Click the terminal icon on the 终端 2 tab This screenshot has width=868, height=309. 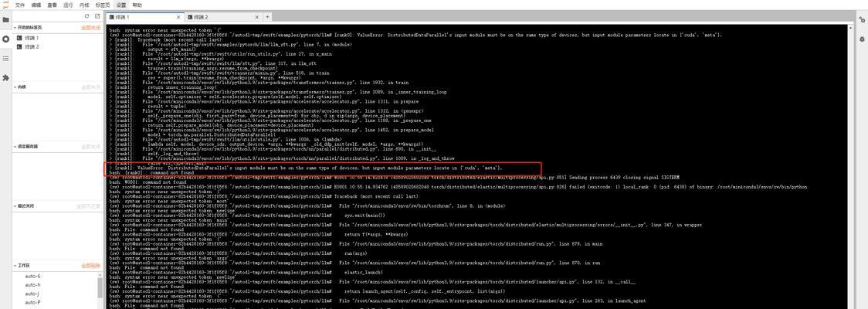[x=192, y=17]
